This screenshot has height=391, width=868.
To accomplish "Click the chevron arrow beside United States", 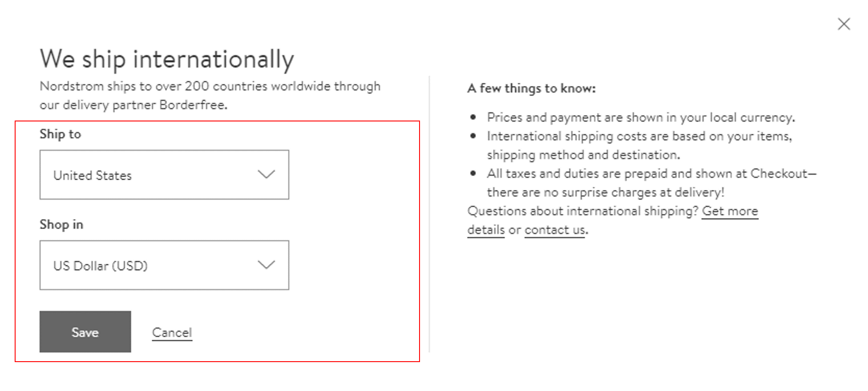I will point(266,174).
